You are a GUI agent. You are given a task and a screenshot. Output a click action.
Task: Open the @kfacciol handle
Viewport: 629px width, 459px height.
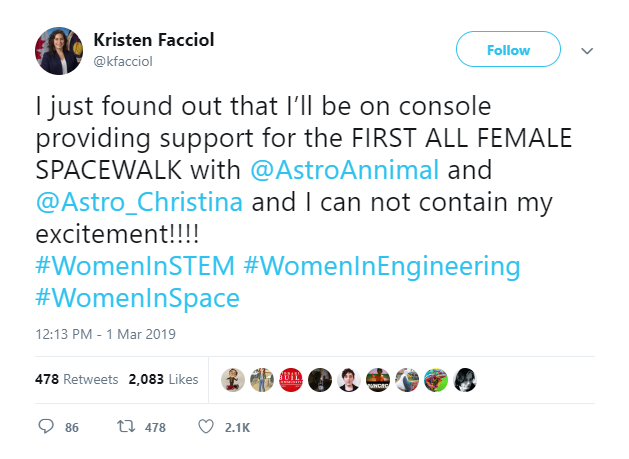123,61
